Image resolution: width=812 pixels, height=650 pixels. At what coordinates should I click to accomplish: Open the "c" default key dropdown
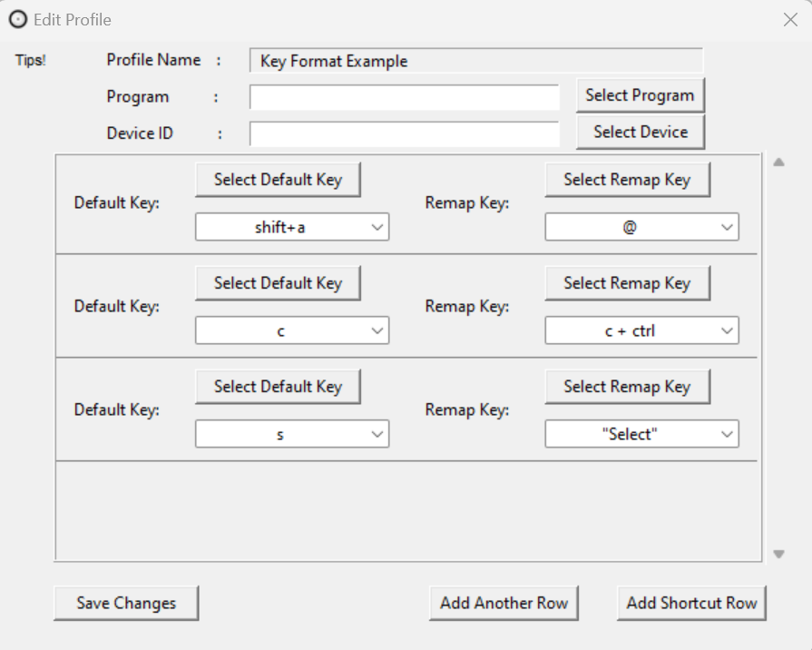click(x=291, y=330)
